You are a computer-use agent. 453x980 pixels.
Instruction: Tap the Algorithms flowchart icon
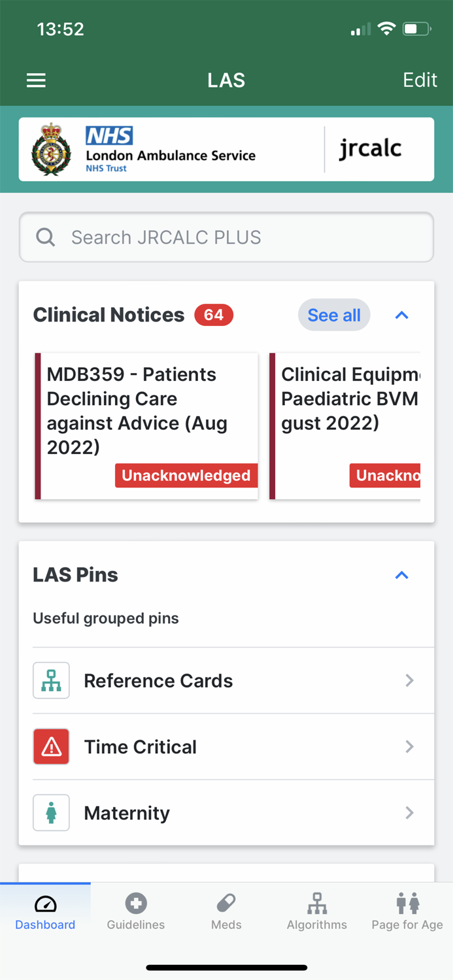coord(316,902)
